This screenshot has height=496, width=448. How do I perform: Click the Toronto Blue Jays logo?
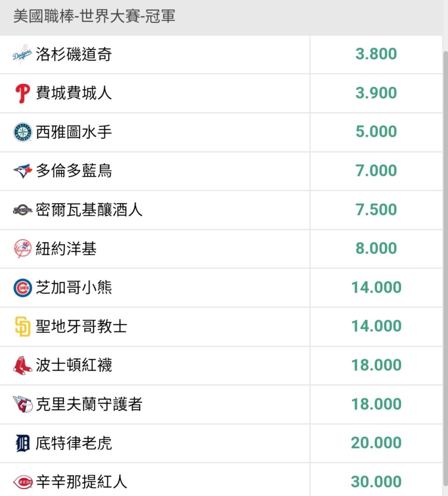[x=22, y=171]
